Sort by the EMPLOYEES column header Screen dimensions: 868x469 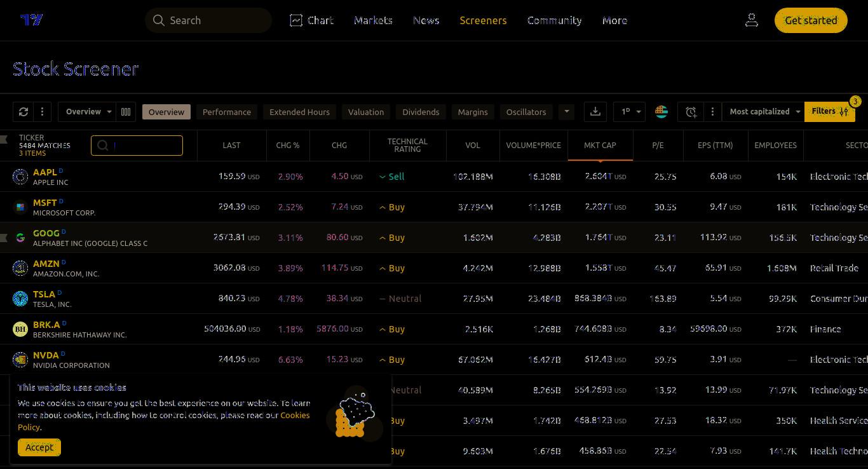point(775,146)
